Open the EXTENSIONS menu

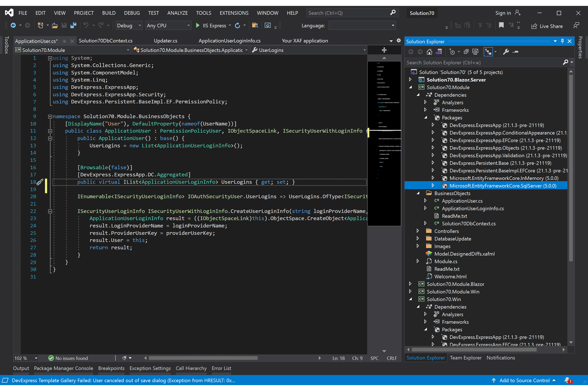point(234,13)
